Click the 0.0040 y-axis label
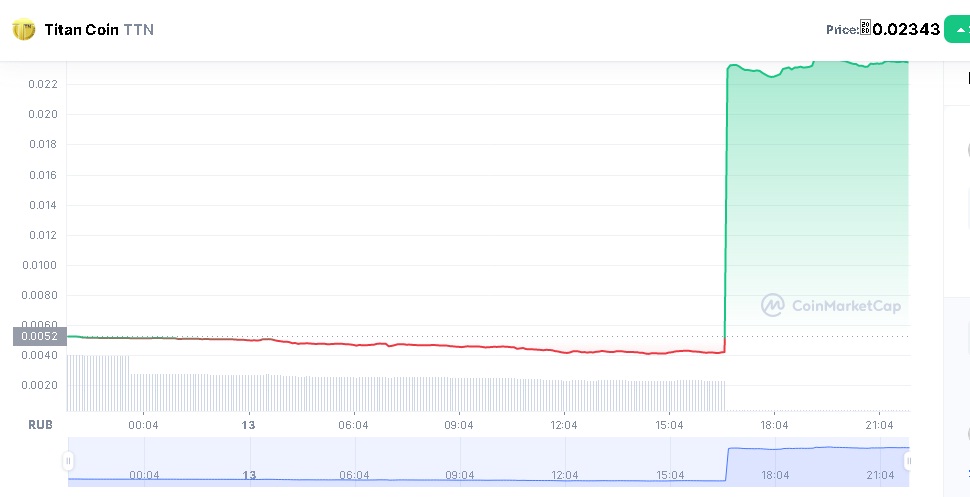The width and height of the screenshot is (970, 497). [40, 355]
